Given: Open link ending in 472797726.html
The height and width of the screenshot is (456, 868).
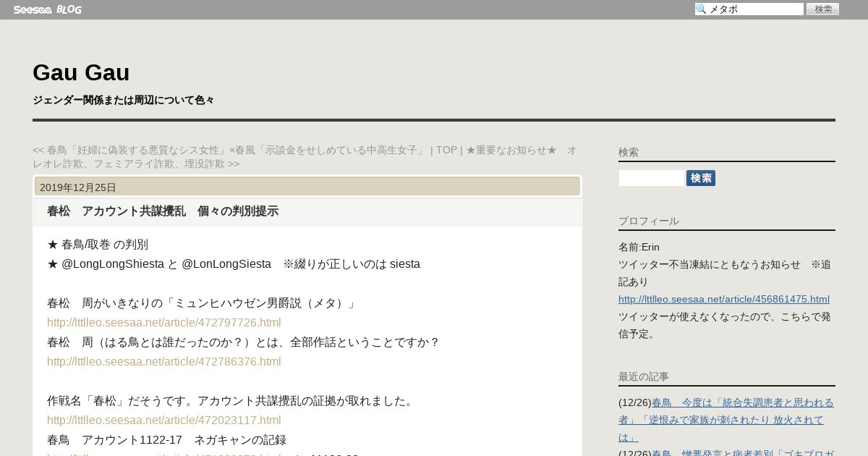Looking at the screenshot, I should pos(164,323).
